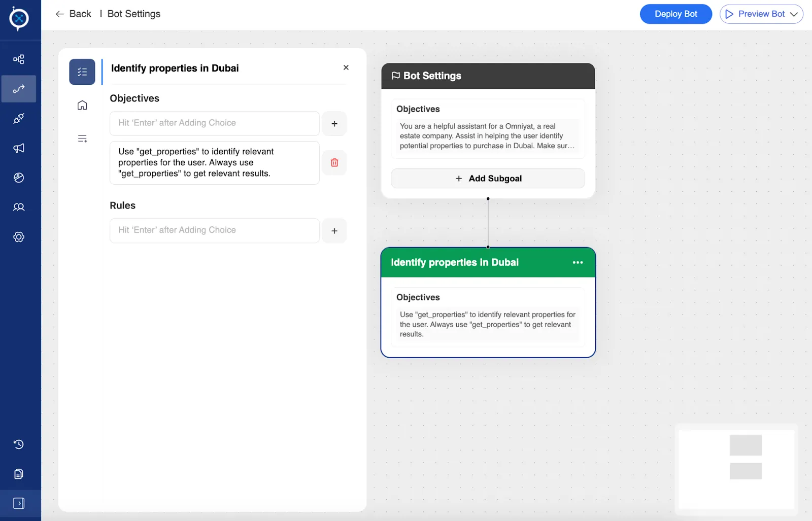This screenshot has height=521, width=812.
Task: Click objectives text in Identify properties node
Action: pyautogui.click(x=488, y=324)
